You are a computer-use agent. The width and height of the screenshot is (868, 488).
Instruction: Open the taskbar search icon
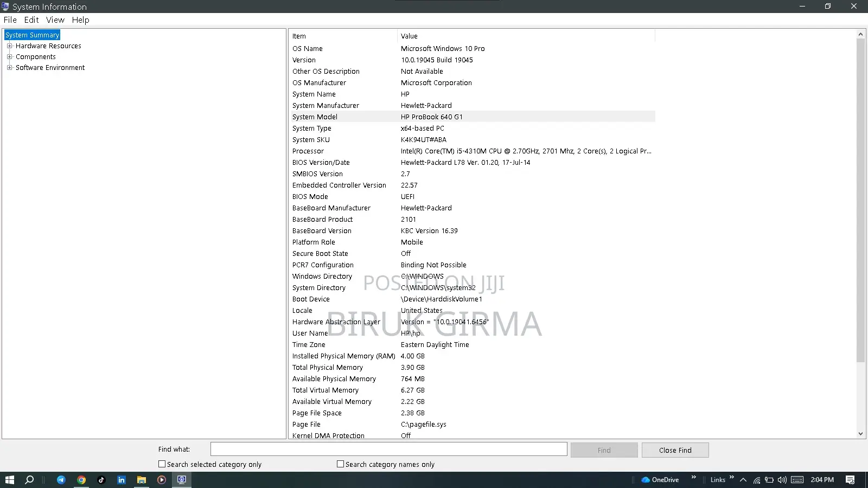[x=29, y=480]
